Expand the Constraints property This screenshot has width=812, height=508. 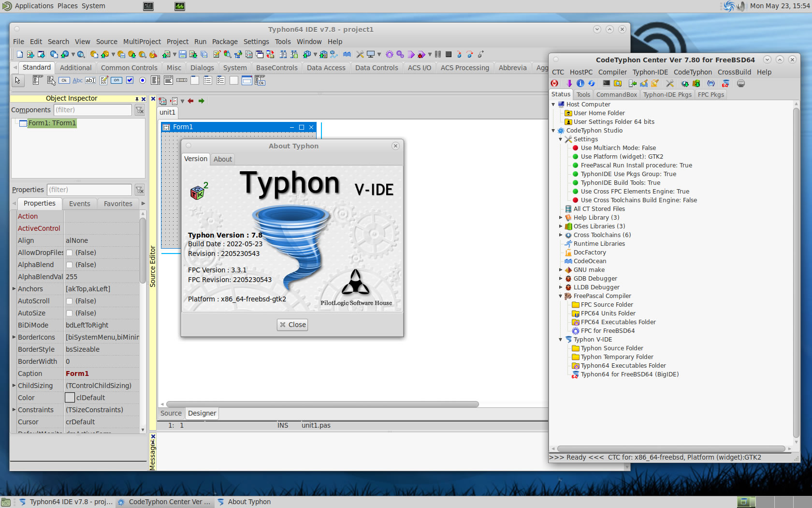pos(14,410)
